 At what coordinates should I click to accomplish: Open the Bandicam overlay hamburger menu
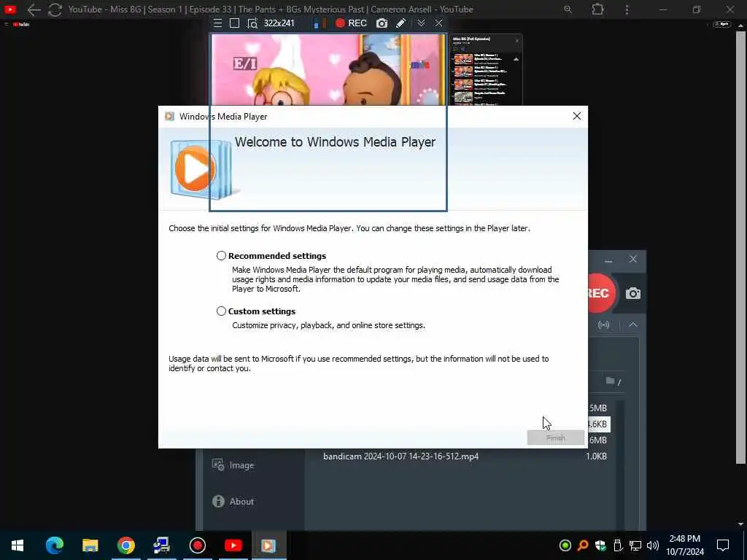click(x=217, y=23)
